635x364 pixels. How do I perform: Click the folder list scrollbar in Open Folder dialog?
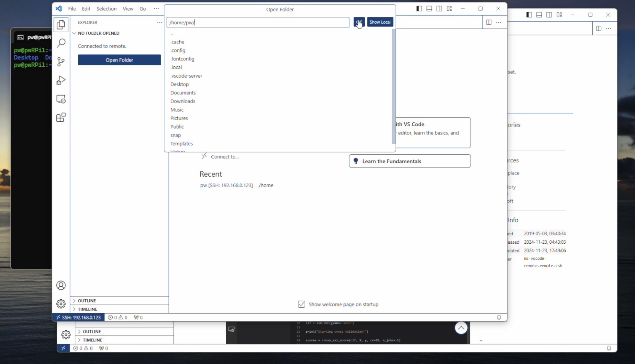(x=394, y=86)
